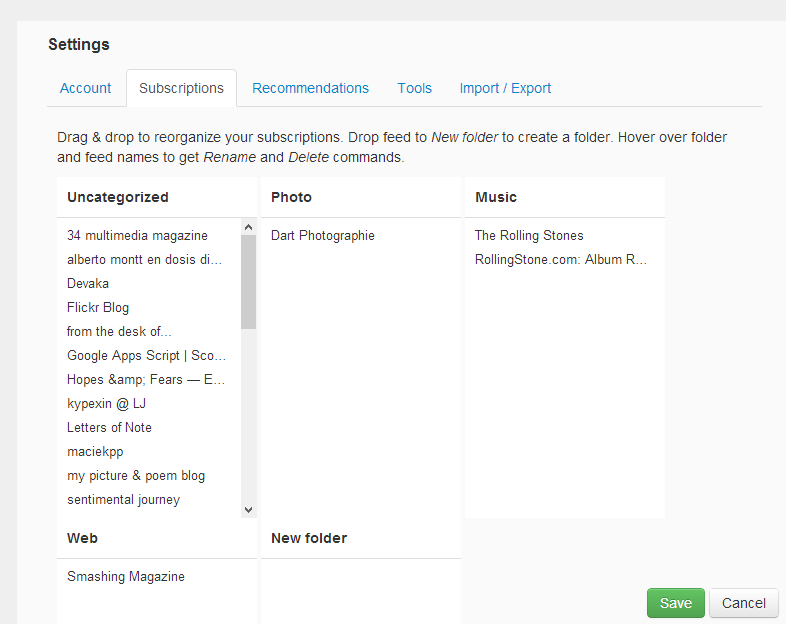The height and width of the screenshot is (624, 786).
Task: Click the sentimental journey feed
Action: (x=123, y=499)
